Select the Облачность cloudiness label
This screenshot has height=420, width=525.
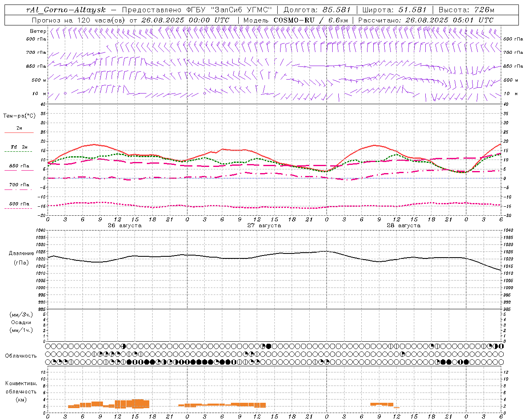click(21, 356)
